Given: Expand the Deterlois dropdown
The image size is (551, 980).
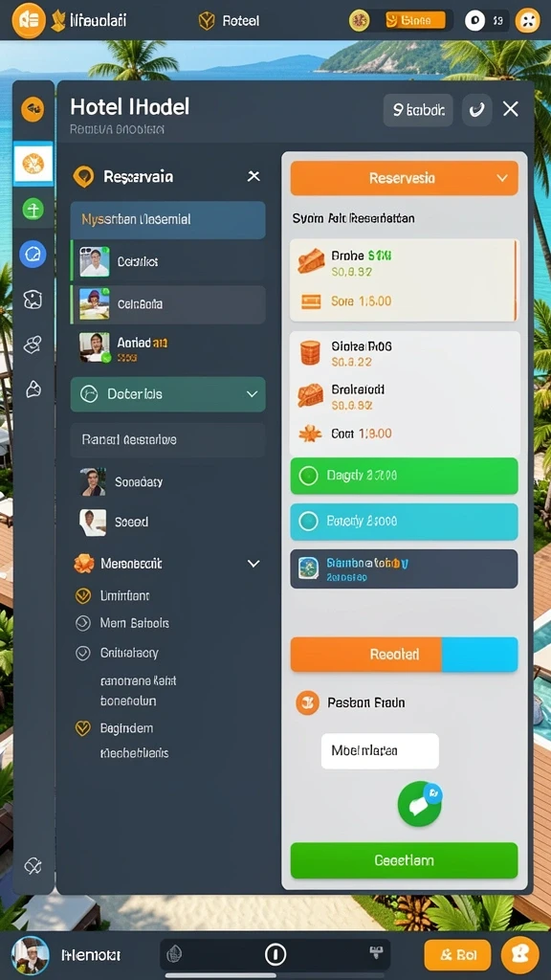Looking at the screenshot, I should (167, 394).
